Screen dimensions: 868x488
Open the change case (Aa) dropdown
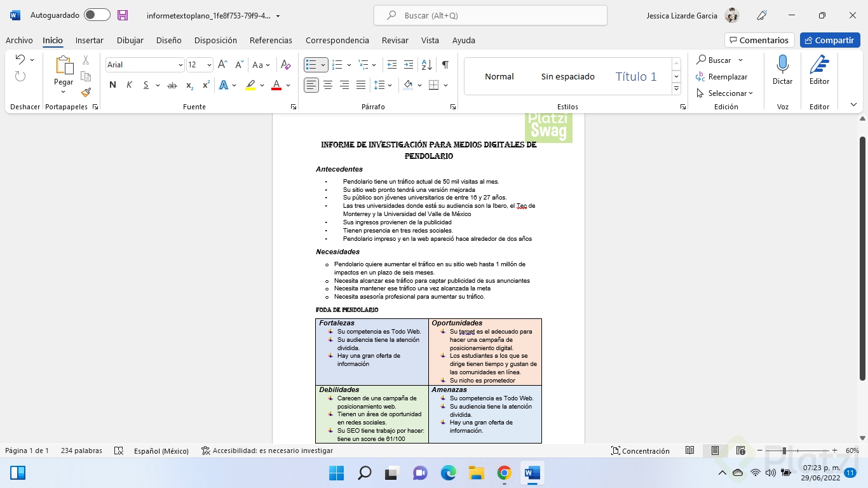(x=261, y=65)
